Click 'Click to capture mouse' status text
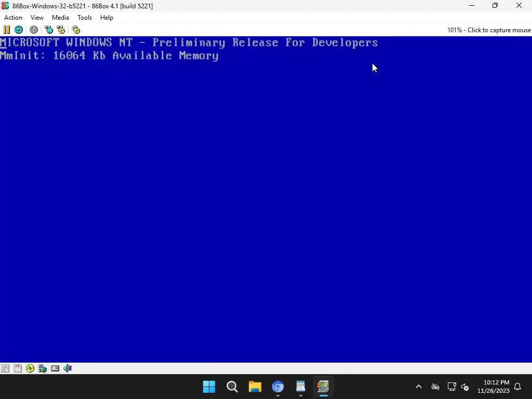This screenshot has height=399, width=532. click(x=499, y=30)
